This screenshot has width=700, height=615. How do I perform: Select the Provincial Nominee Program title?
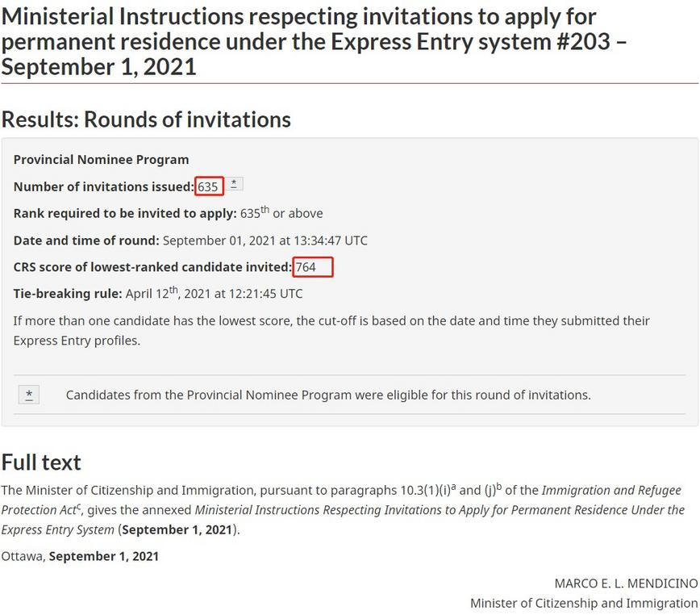(x=102, y=160)
